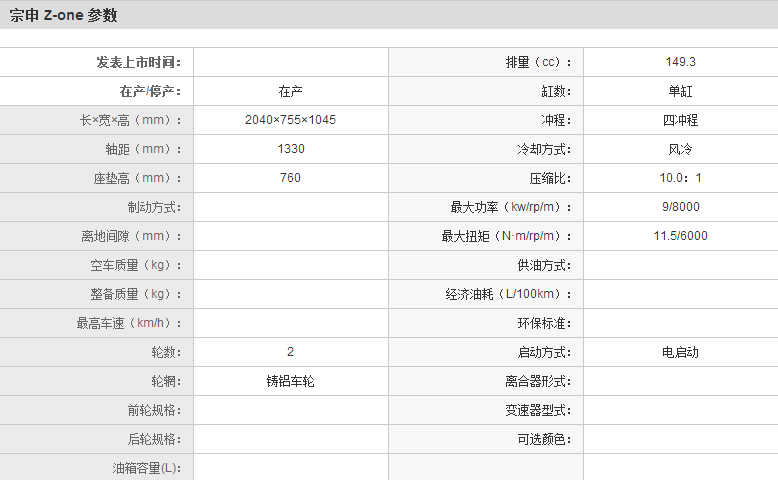778x480 pixels.
Task: Click the 环保标准 label cell
Action: pos(544,323)
